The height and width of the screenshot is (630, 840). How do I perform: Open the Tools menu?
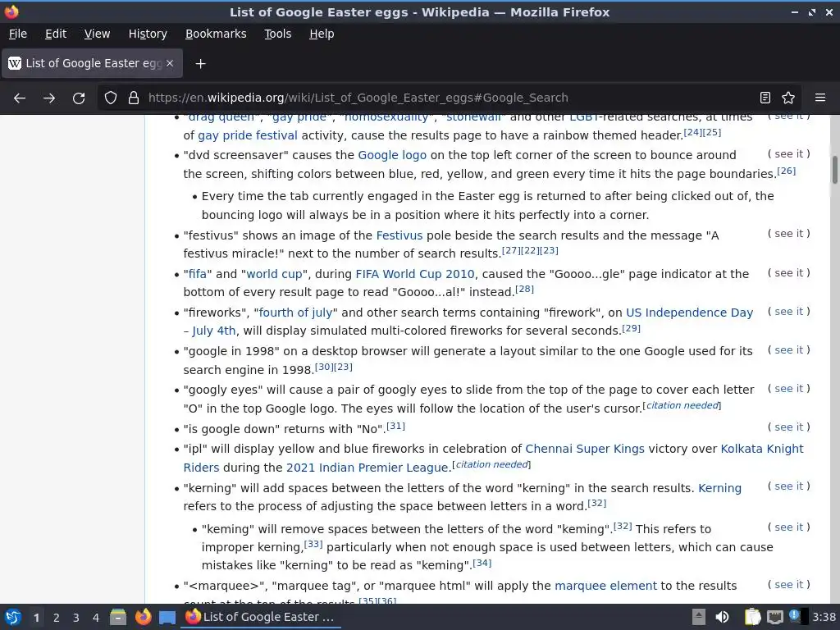pyautogui.click(x=277, y=34)
